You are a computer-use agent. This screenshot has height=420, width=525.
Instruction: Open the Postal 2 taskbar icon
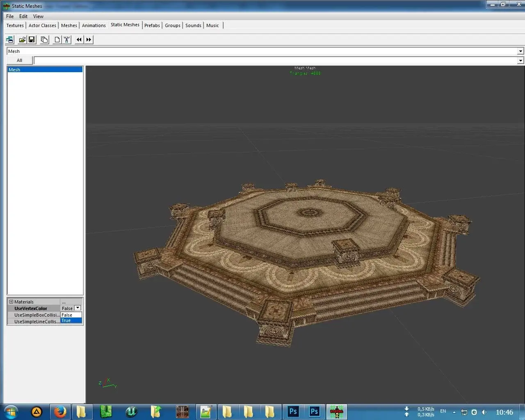[x=336, y=412]
